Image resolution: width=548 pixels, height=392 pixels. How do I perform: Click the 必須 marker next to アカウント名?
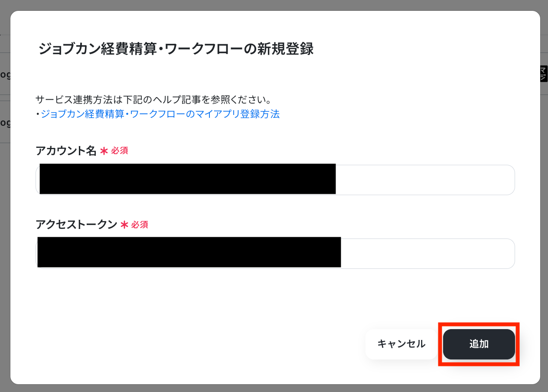point(119,151)
